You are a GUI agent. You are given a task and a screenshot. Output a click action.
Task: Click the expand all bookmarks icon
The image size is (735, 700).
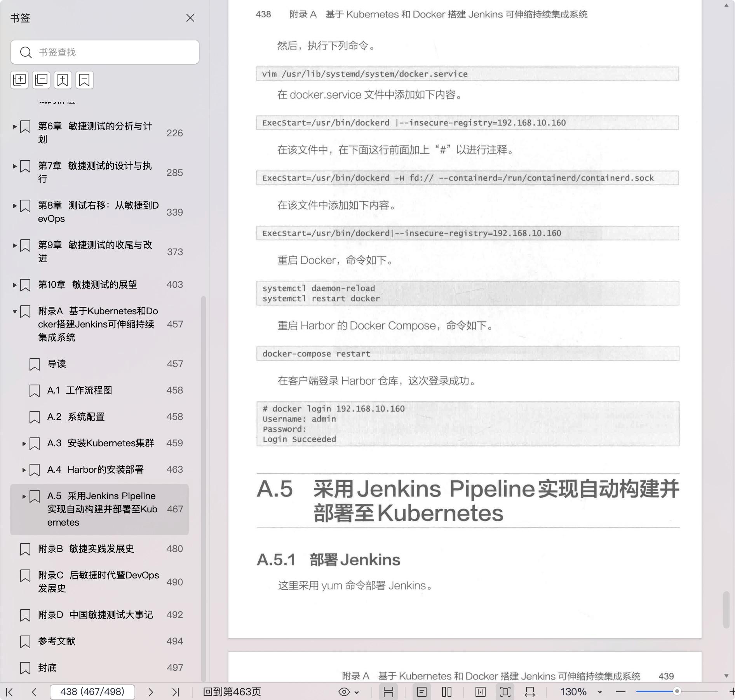(19, 80)
